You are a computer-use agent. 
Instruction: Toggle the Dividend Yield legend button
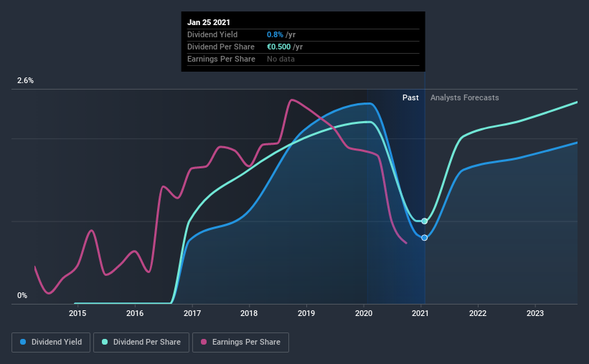point(51,343)
